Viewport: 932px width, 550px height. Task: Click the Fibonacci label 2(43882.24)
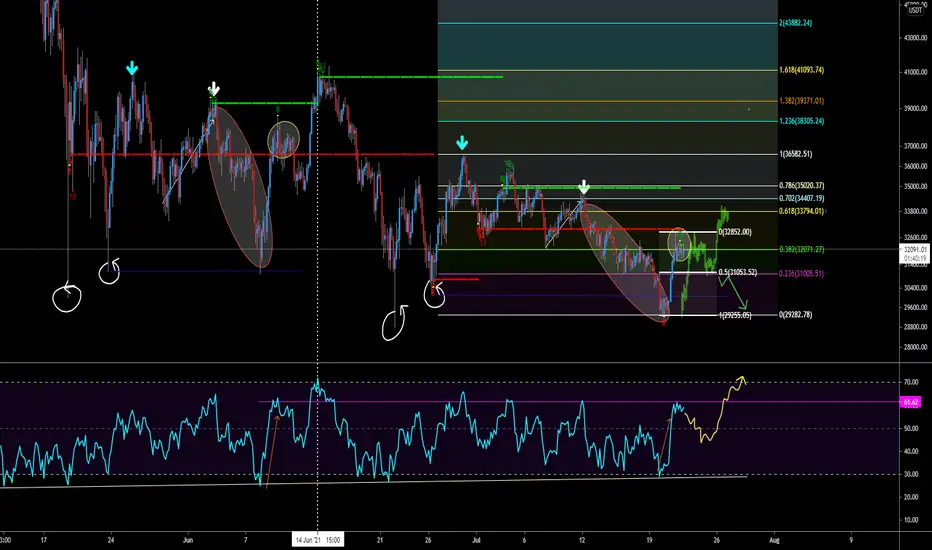(x=795, y=23)
